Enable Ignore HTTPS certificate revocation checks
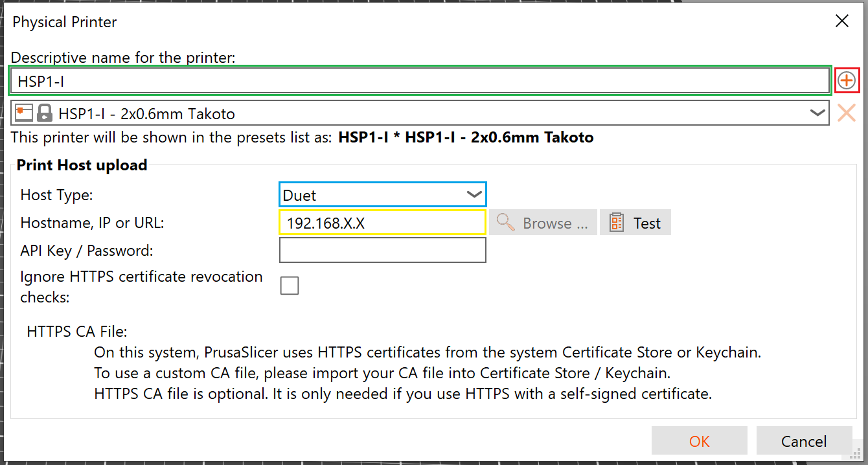868x465 pixels. (x=290, y=286)
